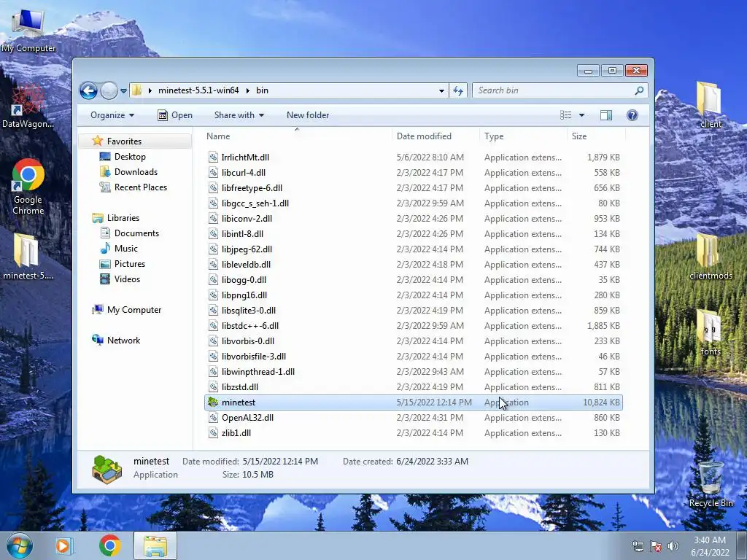The height and width of the screenshot is (560, 747).
Task: Open Videos library in navigation pane
Action: click(x=127, y=279)
